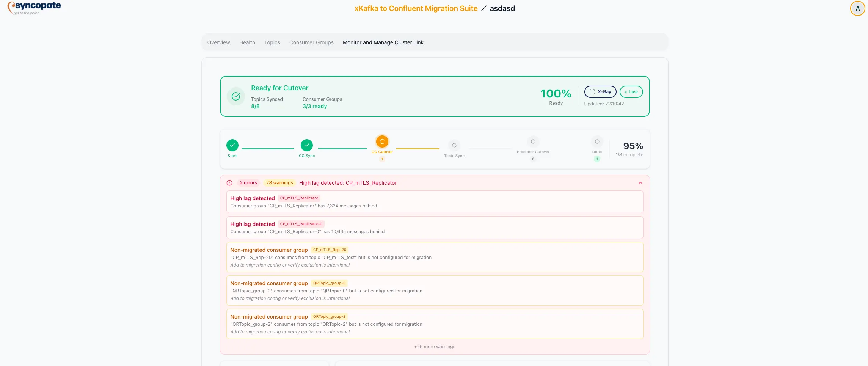Open the Health tab
Viewport: 868px width, 366px height.
247,42
